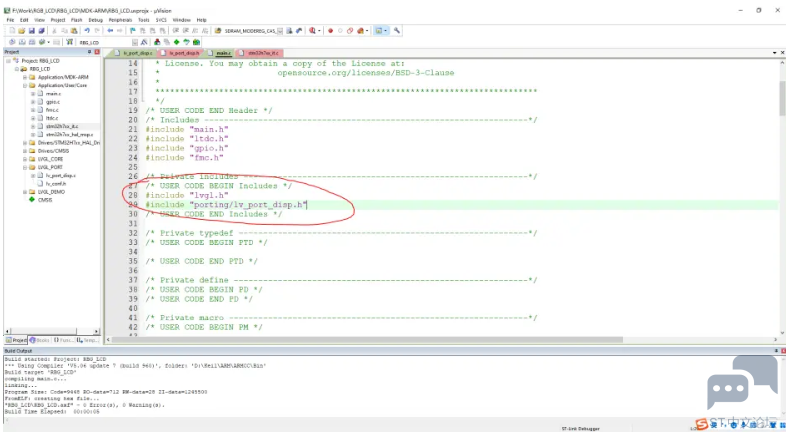The width and height of the screenshot is (786, 438).
Task: Click the Insert Bookmark flag icon
Action: coord(133,31)
